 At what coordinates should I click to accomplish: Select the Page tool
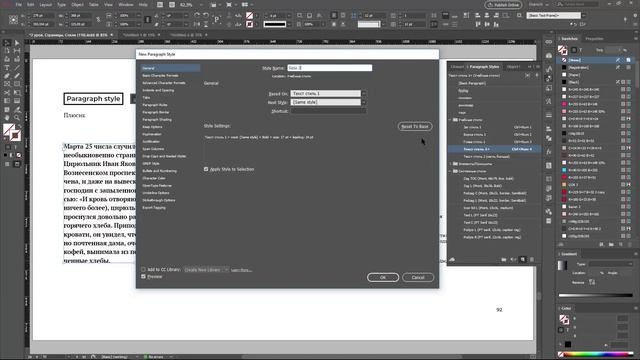pos(7,51)
